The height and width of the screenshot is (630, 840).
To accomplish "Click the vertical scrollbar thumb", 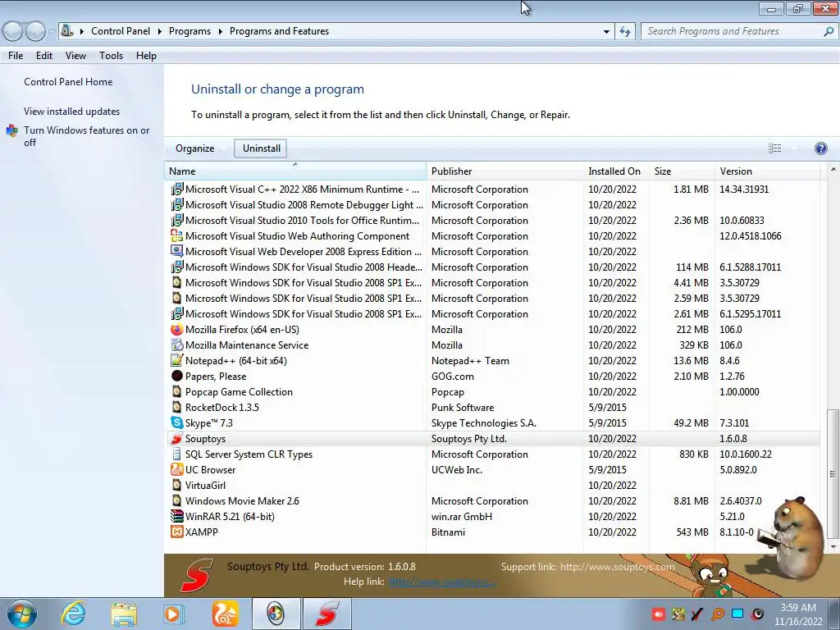I will click(833, 473).
